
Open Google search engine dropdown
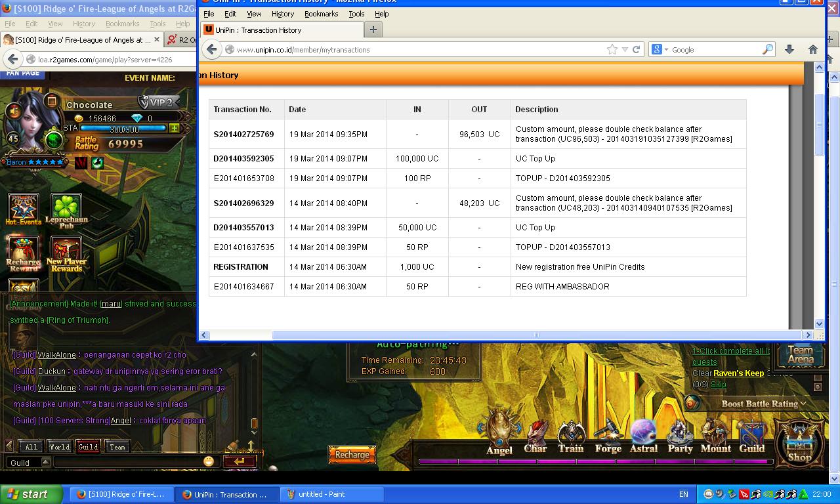click(x=659, y=50)
